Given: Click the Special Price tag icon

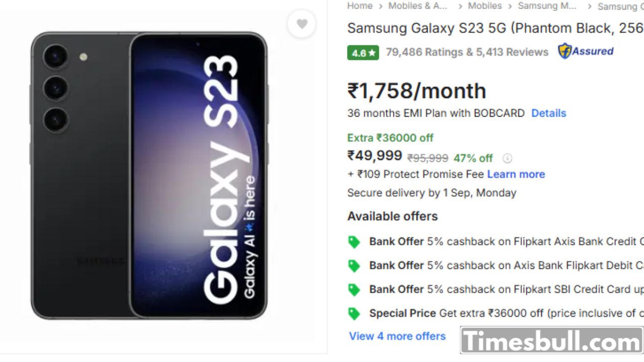Looking at the screenshot, I should (354, 314).
